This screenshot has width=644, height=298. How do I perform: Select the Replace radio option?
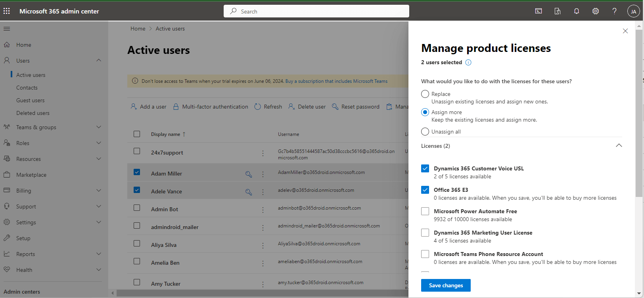pos(425,94)
